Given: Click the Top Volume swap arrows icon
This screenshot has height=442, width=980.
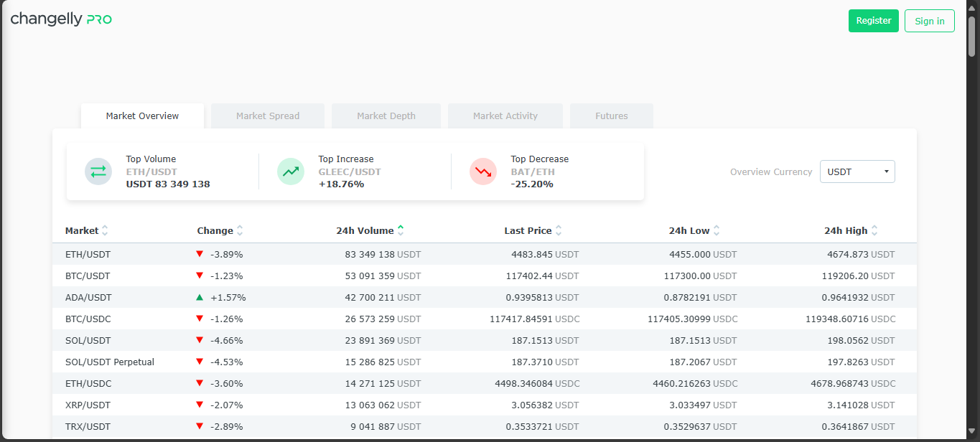Looking at the screenshot, I should point(98,171).
